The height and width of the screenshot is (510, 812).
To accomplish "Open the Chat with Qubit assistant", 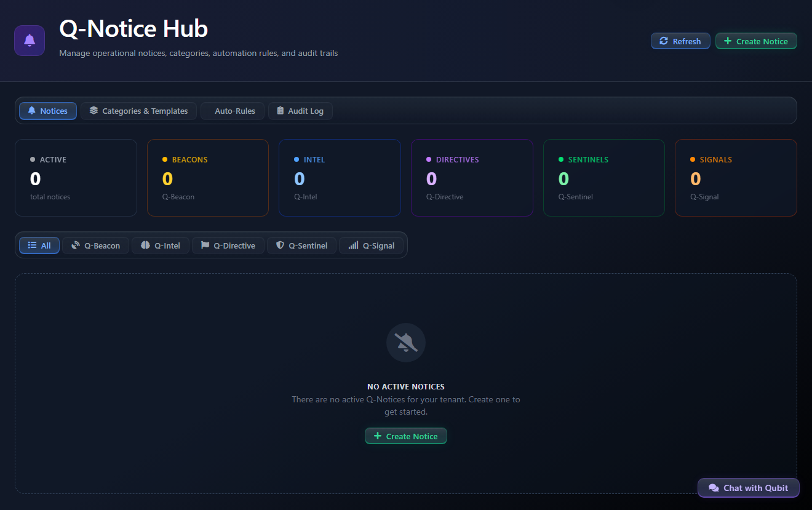I will [x=748, y=488].
